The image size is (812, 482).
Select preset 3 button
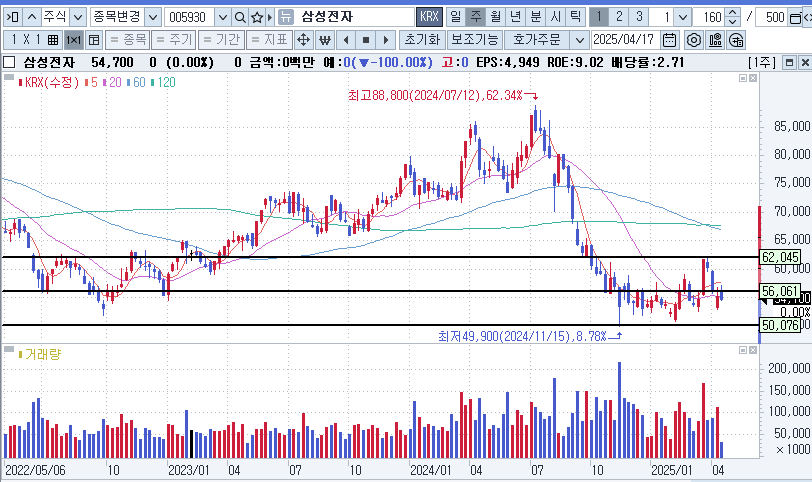[639, 17]
